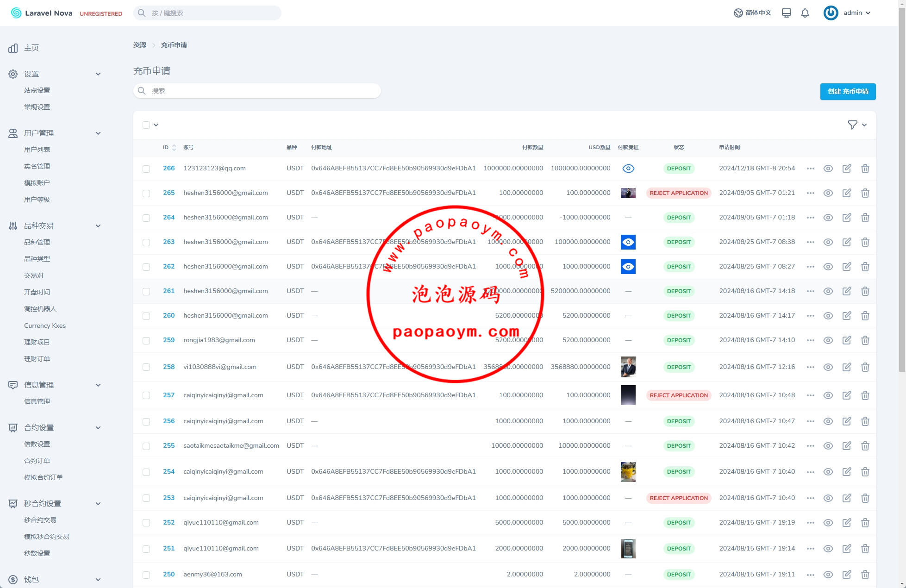Image resolution: width=906 pixels, height=588 pixels.
Task: Go to 主页 in sidebar
Action: click(31, 48)
